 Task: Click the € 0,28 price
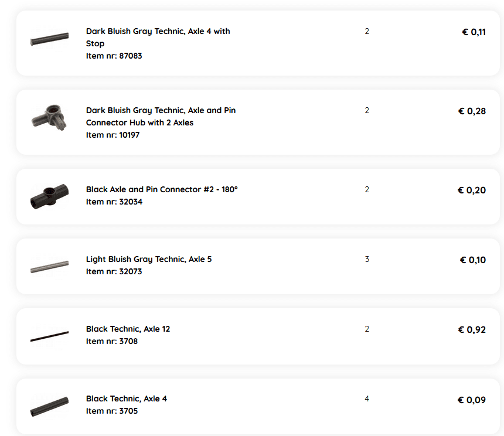tap(472, 111)
